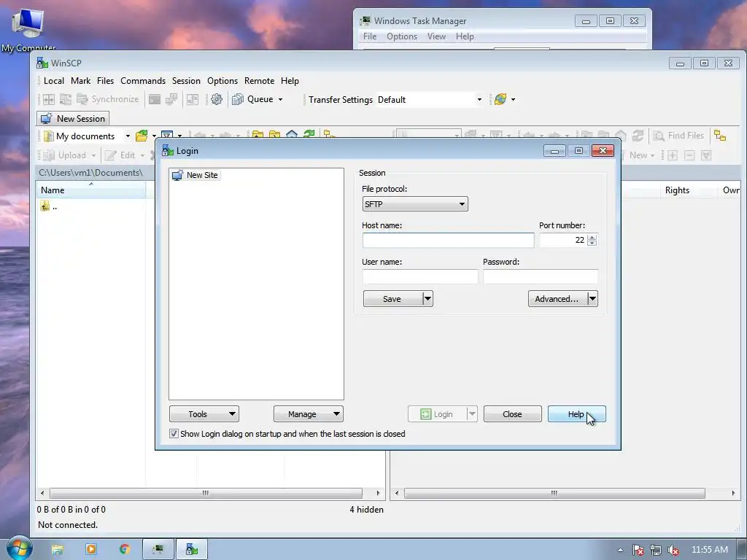Click the select files plus icon
The width and height of the screenshot is (747, 560).
tap(672, 155)
